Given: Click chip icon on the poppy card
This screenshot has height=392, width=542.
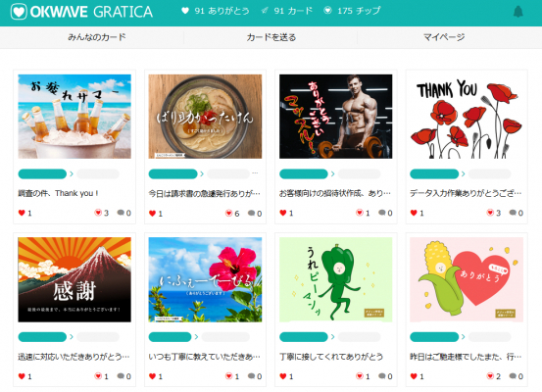Looking at the screenshot, I should click(490, 213).
